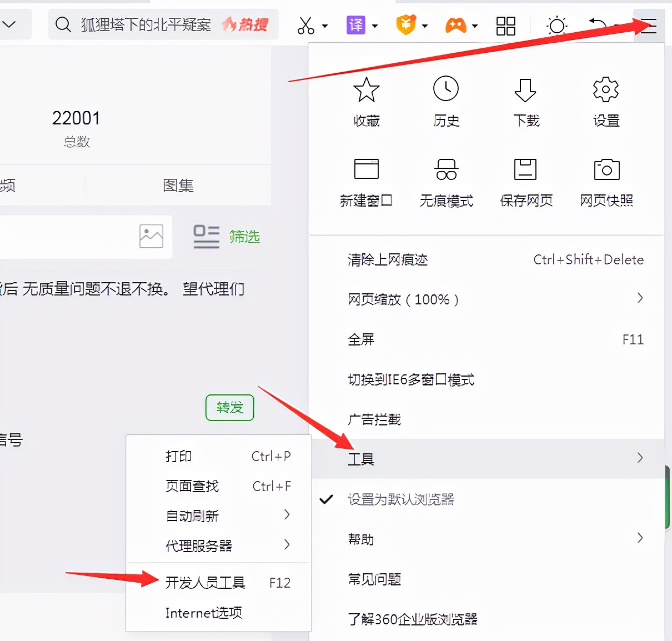Open 下载 downloads from the menu
Viewport: 672px width, 641px height.
point(525,102)
